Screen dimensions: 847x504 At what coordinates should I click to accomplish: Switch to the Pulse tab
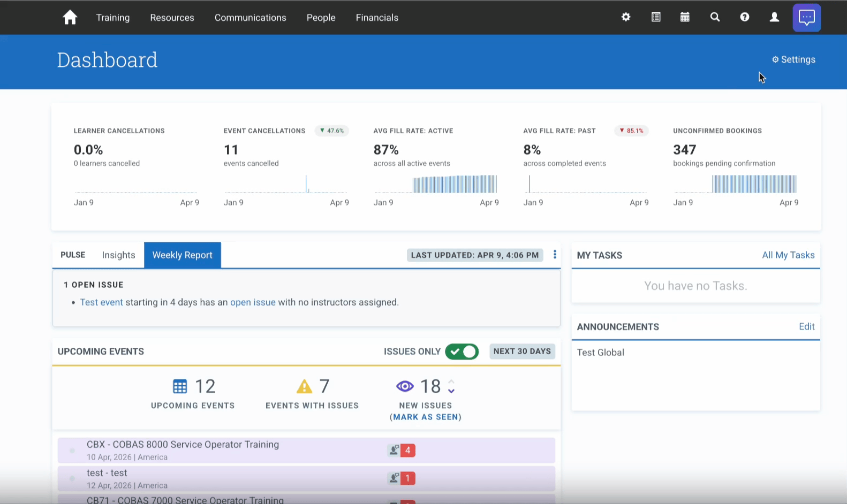(73, 255)
